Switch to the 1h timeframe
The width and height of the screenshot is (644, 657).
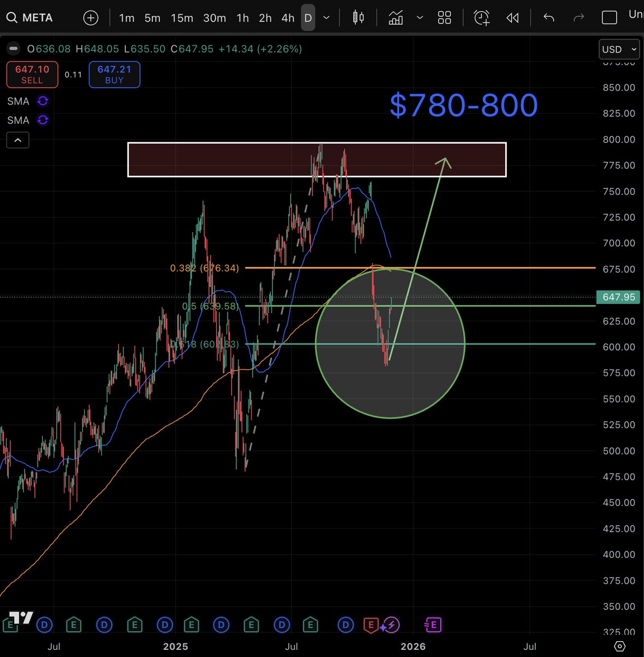pos(242,18)
